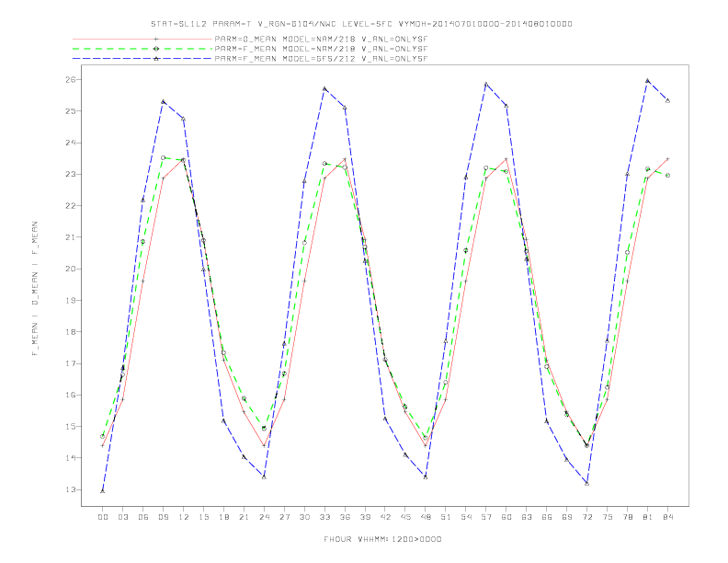Click blue GFS peak triangle at hour 57

pos(486,84)
